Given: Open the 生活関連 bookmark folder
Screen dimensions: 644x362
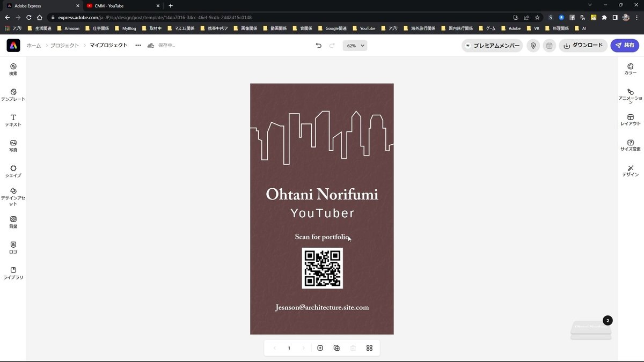Looking at the screenshot, I should pos(39,28).
